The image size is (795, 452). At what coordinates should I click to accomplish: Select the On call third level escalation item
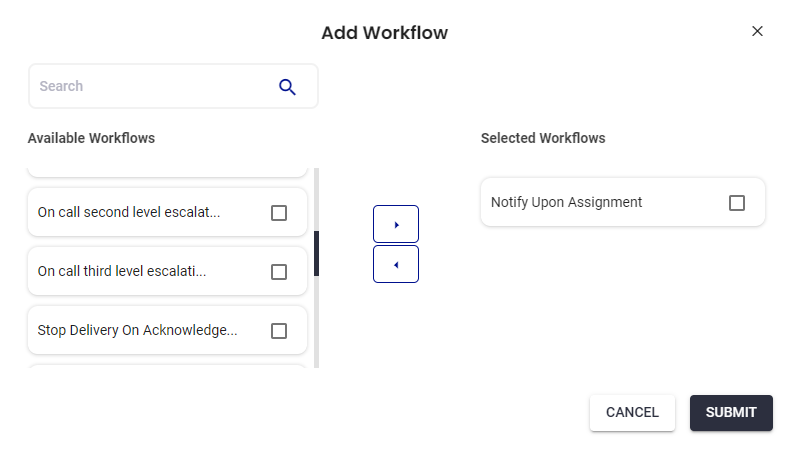click(x=122, y=272)
